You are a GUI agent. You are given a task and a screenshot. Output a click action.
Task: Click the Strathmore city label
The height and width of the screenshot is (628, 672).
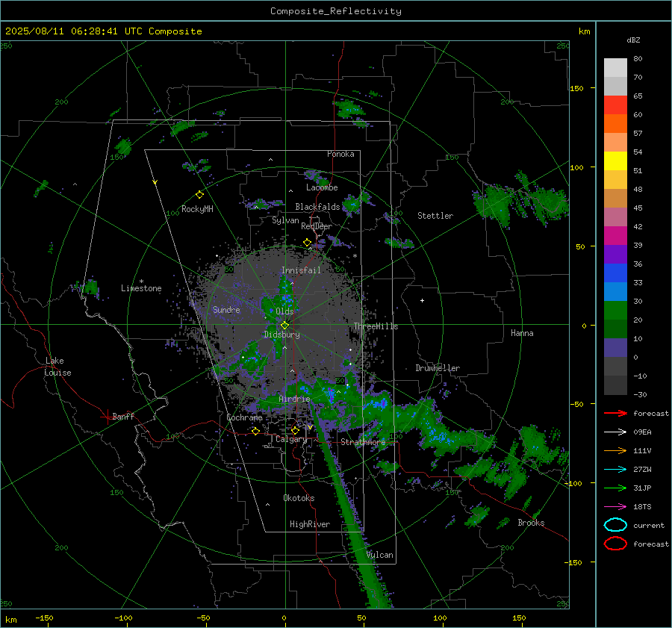[x=363, y=442]
